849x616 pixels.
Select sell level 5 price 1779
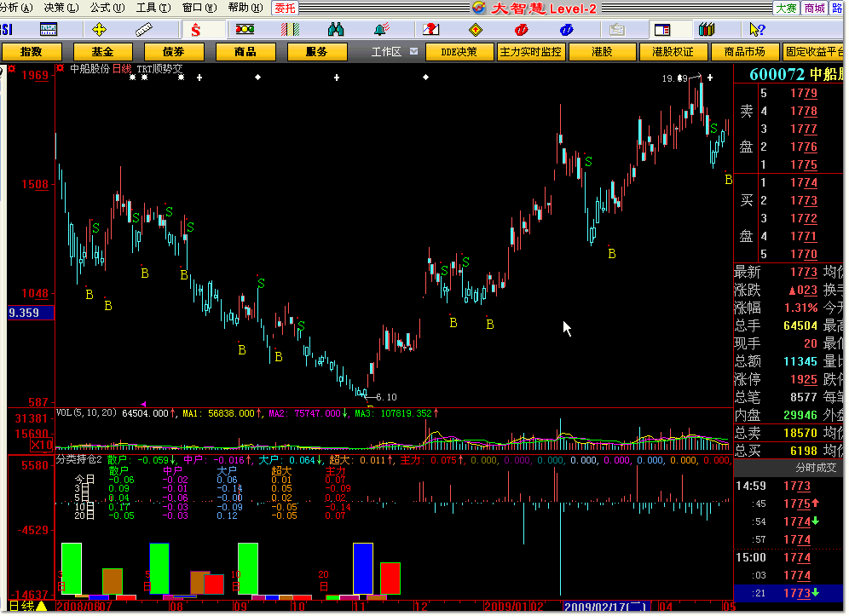click(804, 93)
